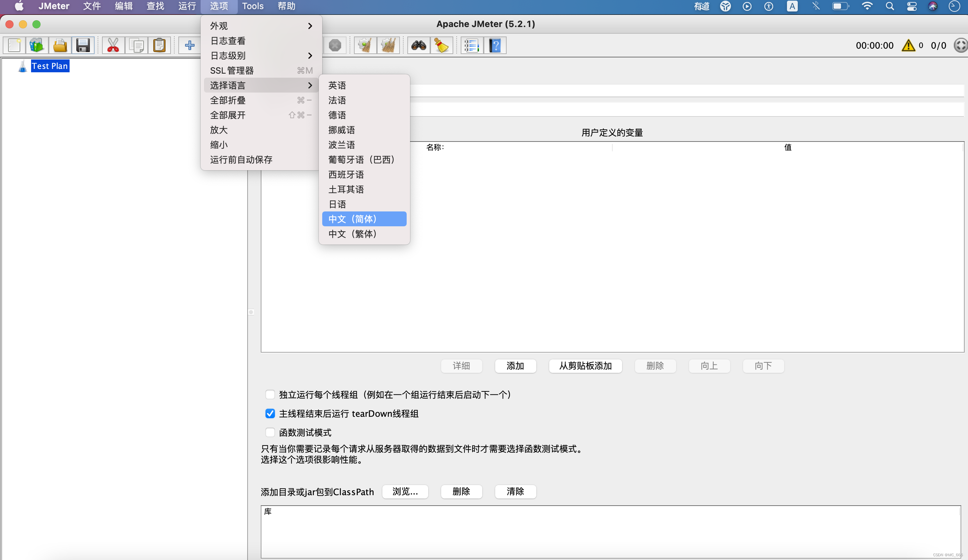This screenshot has width=968, height=560.
Task: Uncheck 主线程结束后运行 tearDown线程组
Action: (270, 413)
